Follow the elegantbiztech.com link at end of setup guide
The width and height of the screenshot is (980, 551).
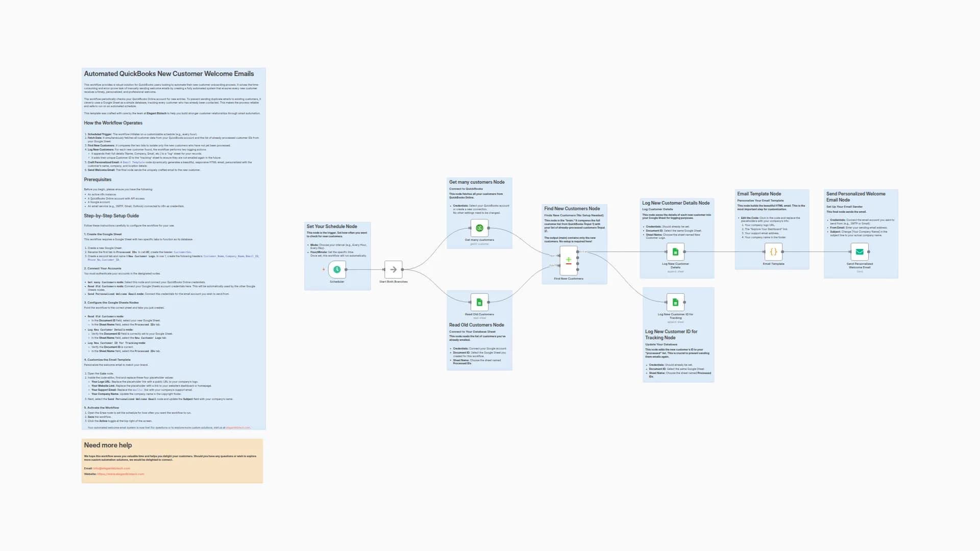(x=238, y=428)
